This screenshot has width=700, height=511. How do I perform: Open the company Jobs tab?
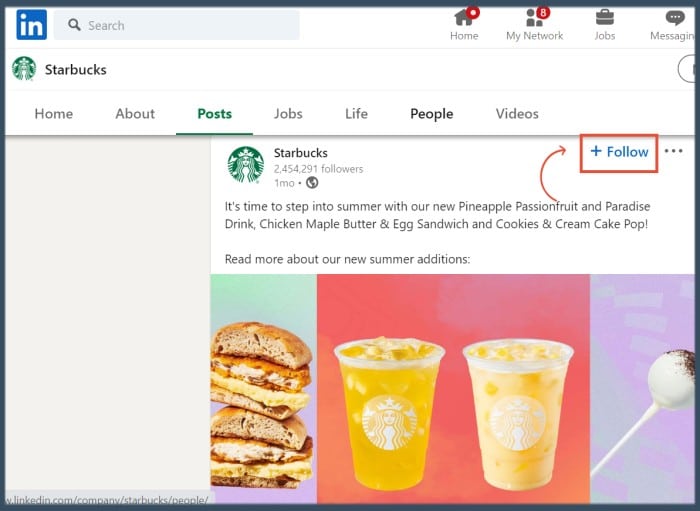(288, 114)
